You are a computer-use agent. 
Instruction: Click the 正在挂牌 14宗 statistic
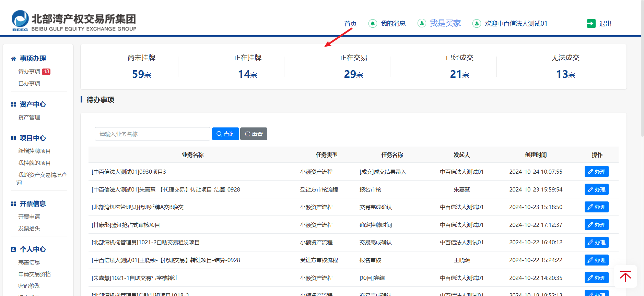coord(247,67)
